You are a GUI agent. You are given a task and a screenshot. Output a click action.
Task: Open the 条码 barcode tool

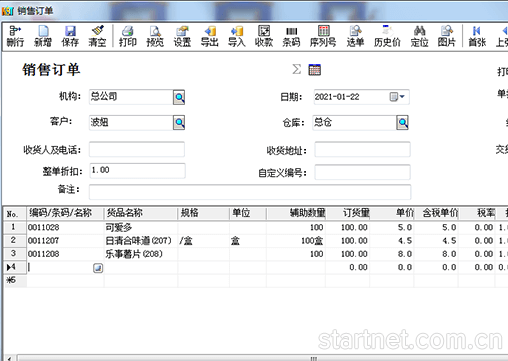coord(291,36)
